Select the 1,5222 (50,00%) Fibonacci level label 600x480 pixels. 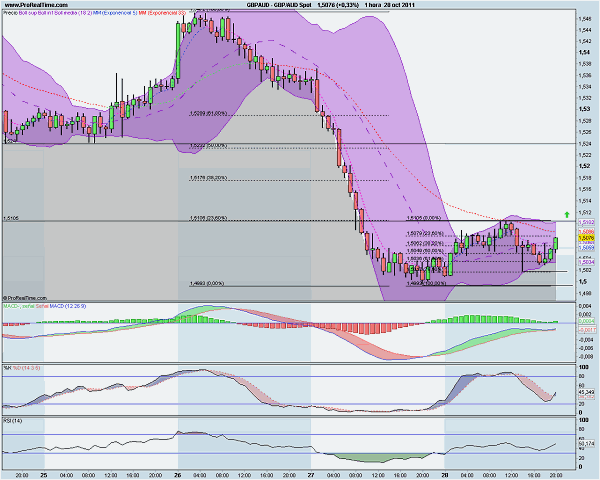(209, 147)
